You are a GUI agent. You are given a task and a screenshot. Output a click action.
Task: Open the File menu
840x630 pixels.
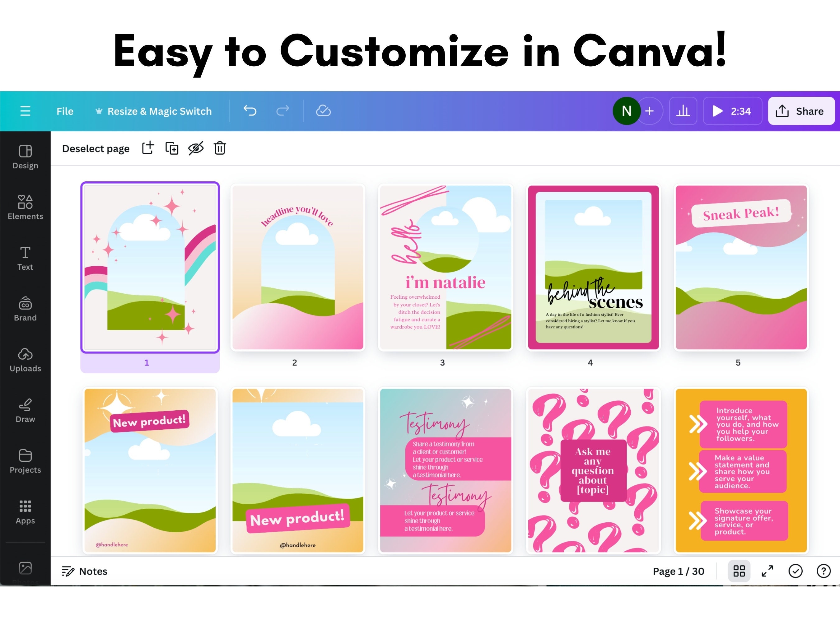[65, 111]
